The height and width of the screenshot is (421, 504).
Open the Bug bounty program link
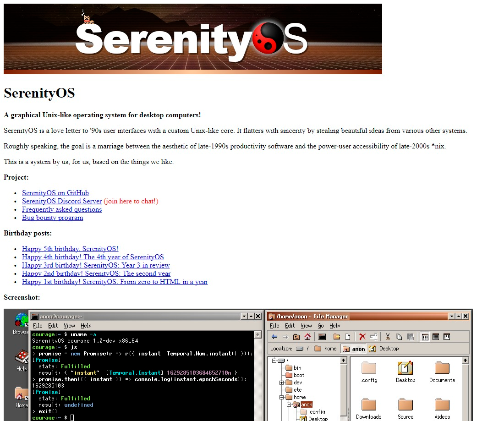click(x=52, y=218)
